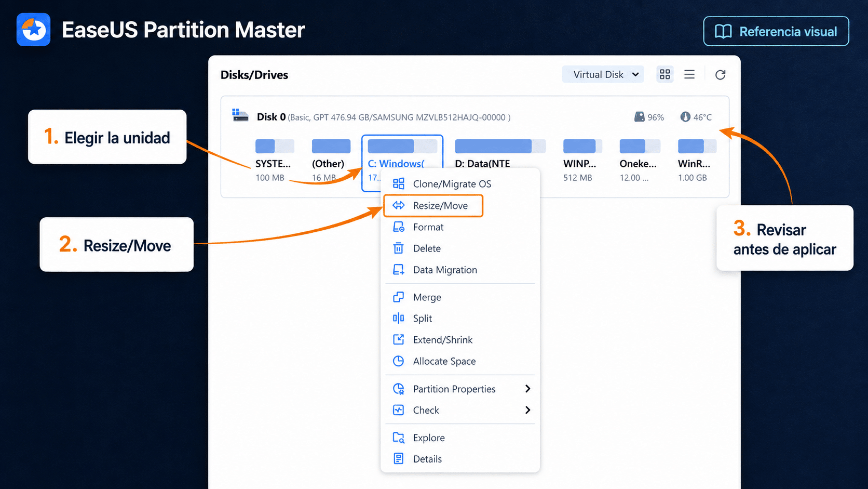Screen dimensions: 868x489
Task: Choose Clone/Migrate OS from context menu
Action: coord(460,184)
